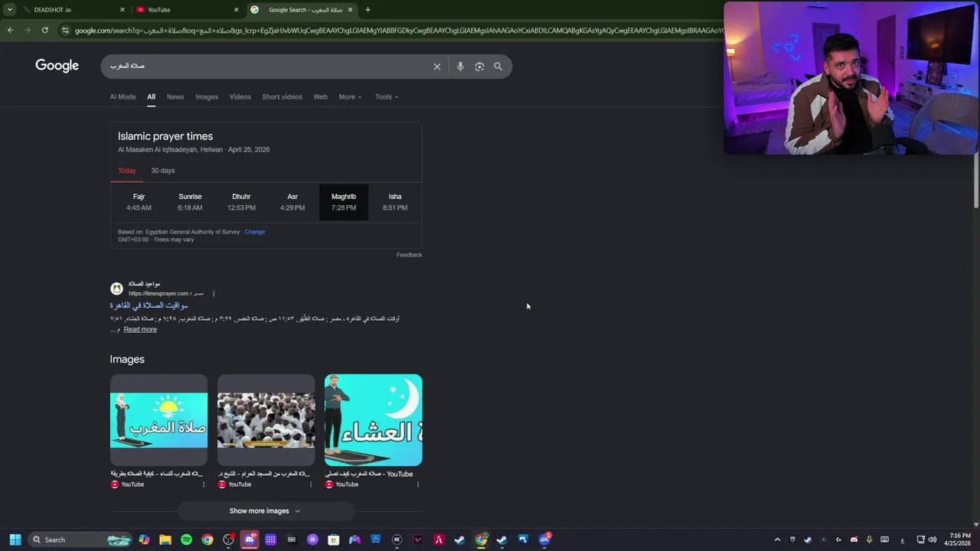Screen dimensions: 980x551
Task: Open Microsoft Store from the taskbar
Action: click(333, 540)
